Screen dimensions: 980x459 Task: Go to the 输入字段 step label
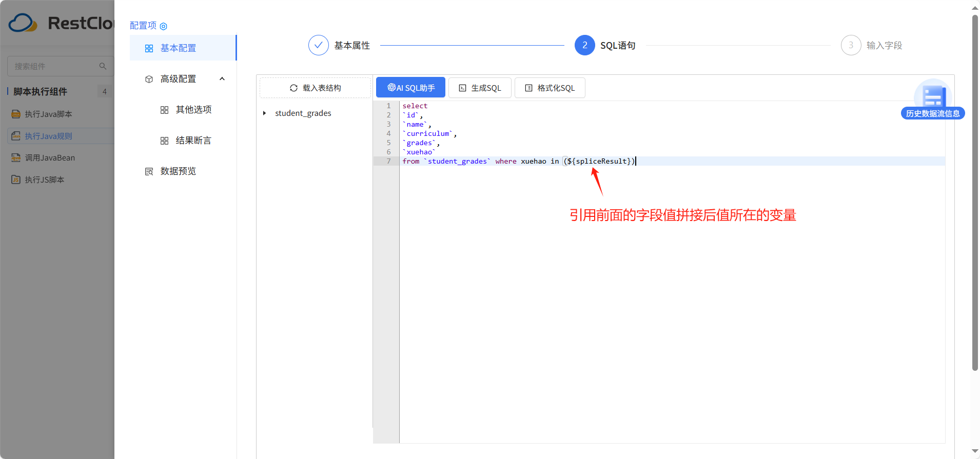884,45
